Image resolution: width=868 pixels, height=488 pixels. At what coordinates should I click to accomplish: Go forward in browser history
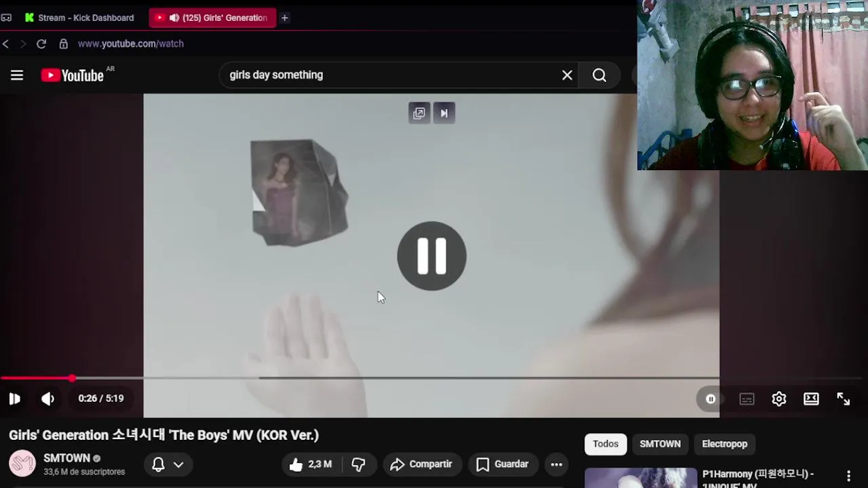(23, 43)
